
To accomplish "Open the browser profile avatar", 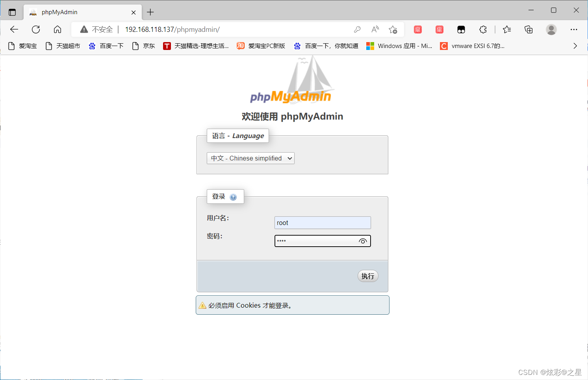I will pos(551,29).
